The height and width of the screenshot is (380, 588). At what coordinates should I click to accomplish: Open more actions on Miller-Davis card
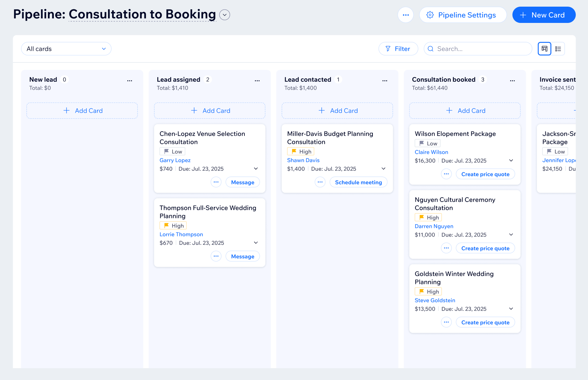pos(320,182)
